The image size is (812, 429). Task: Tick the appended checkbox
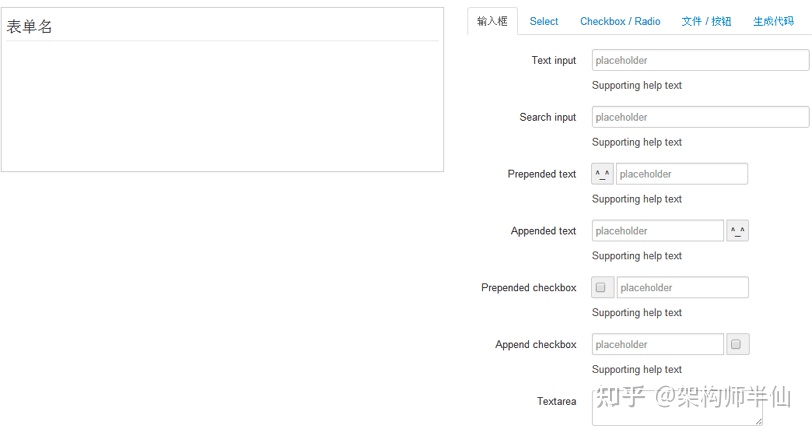pyautogui.click(x=736, y=345)
